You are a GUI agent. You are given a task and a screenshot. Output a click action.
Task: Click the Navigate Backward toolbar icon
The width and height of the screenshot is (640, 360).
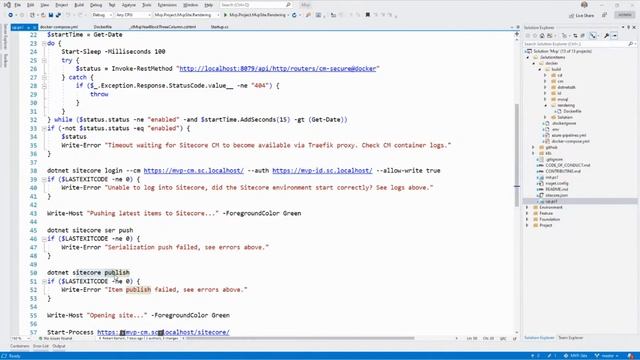[x=11, y=15]
